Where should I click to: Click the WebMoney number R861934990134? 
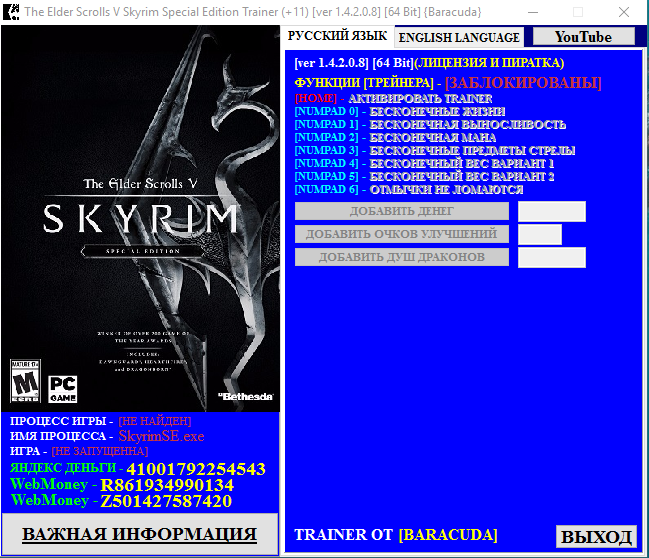(x=167, y=485)
